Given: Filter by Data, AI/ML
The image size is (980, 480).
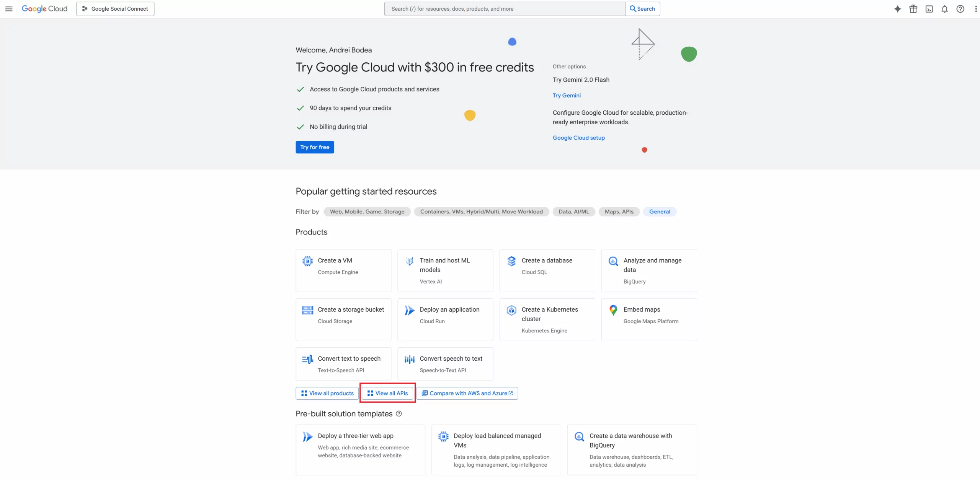Looking at the screenshot, I should [x=573, y=212].
